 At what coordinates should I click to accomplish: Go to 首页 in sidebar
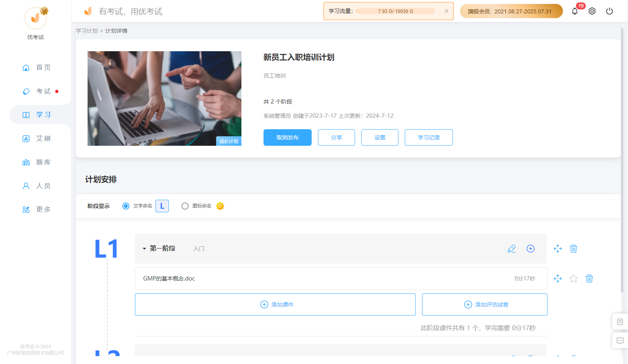click(36, 67)
